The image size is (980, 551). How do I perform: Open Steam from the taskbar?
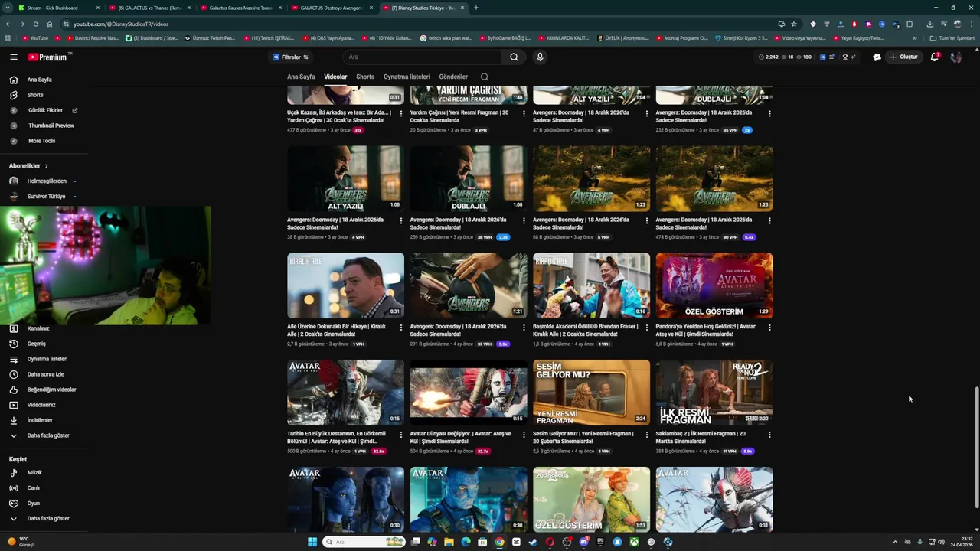(533, 542)
